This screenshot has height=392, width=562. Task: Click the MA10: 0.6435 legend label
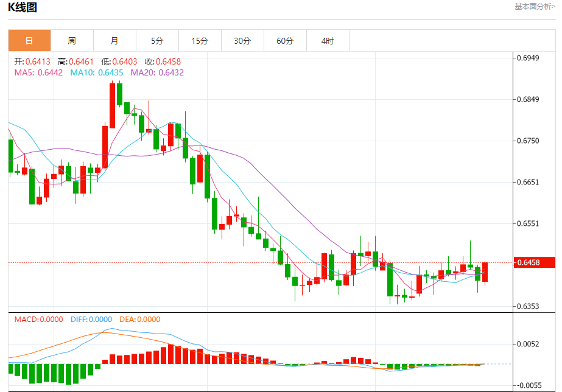tap(96, 72)
